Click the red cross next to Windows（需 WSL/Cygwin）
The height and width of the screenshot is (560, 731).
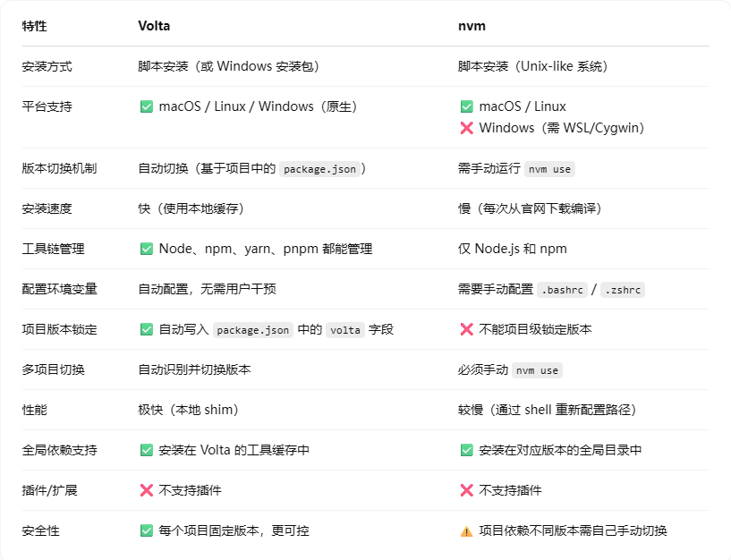(466, 128)
